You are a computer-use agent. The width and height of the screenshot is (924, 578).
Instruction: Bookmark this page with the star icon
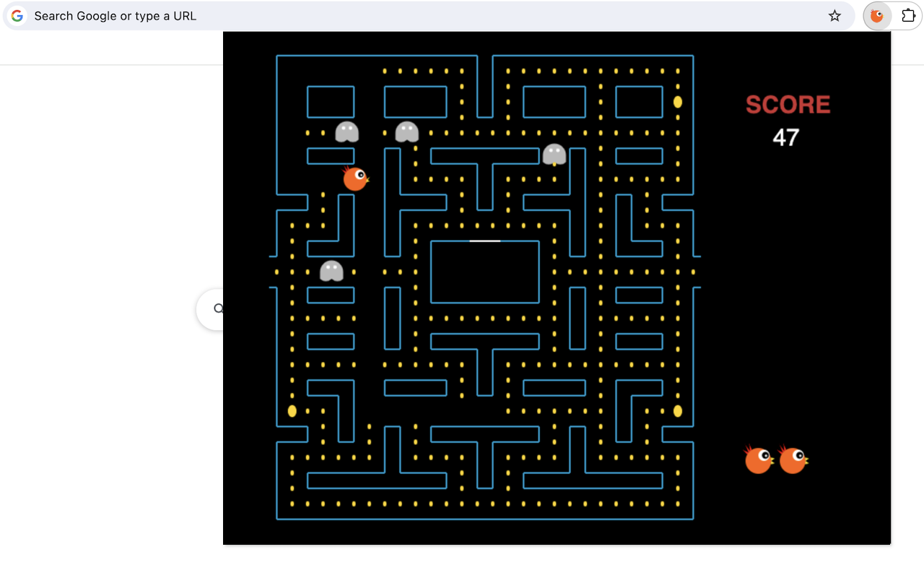tap(834, 15)
